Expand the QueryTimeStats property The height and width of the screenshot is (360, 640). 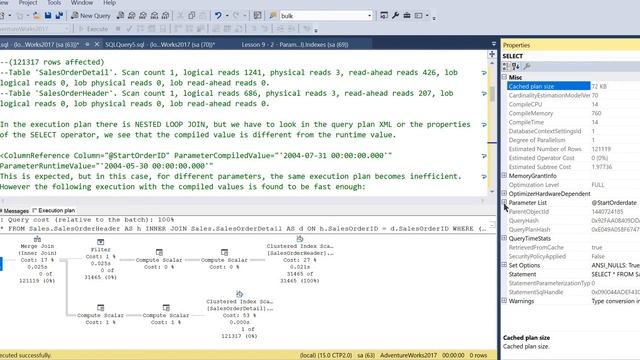click(x=504, y=238)
